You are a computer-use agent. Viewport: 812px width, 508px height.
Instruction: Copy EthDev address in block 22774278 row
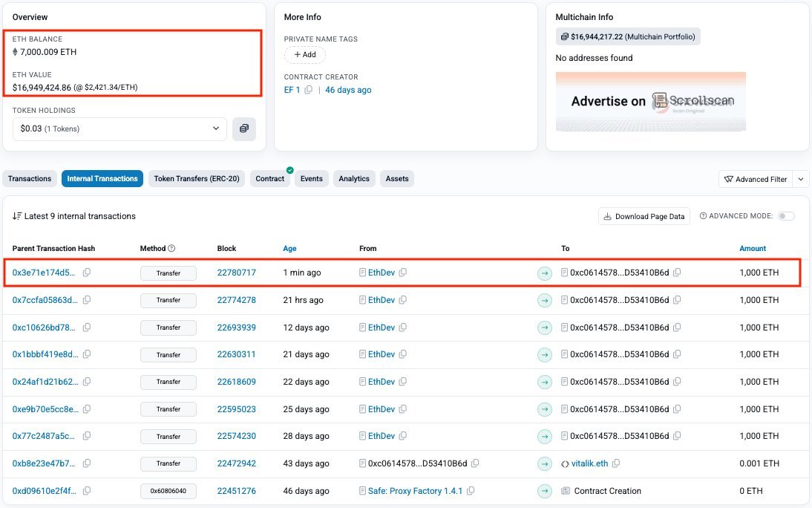tap(403, 299)
